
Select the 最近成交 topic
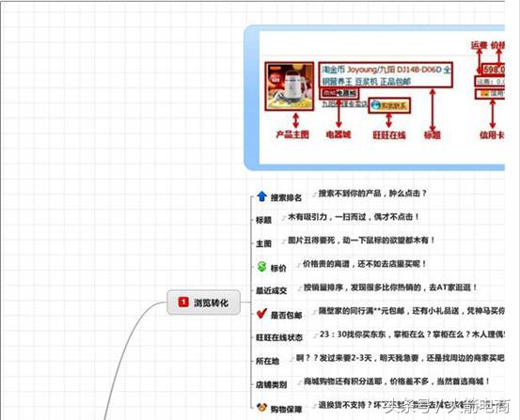pos(271,290)
